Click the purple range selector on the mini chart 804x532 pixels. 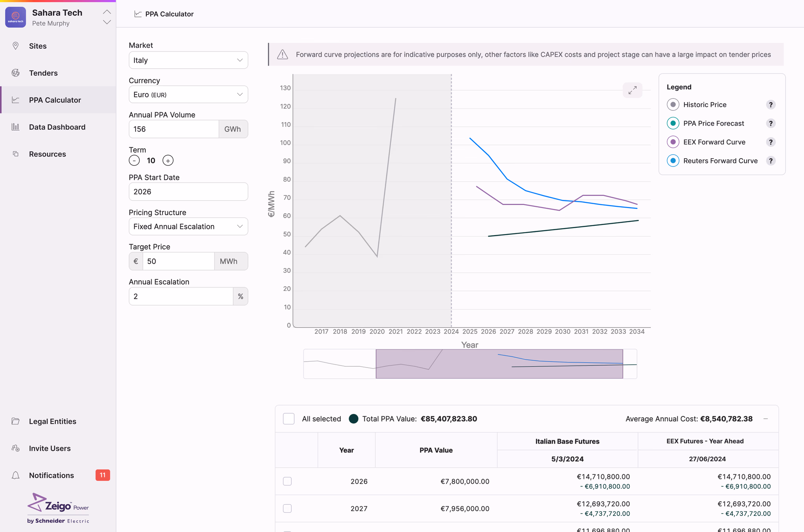[x=499, y=364]
